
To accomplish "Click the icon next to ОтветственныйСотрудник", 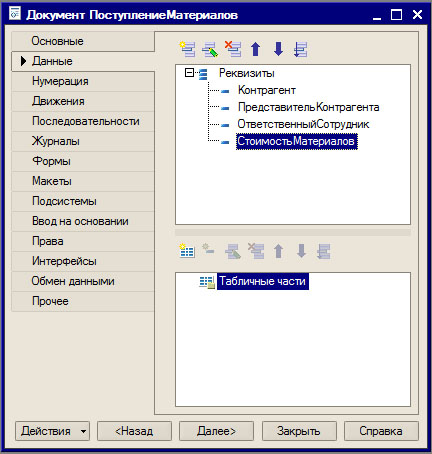I will 225,125.
